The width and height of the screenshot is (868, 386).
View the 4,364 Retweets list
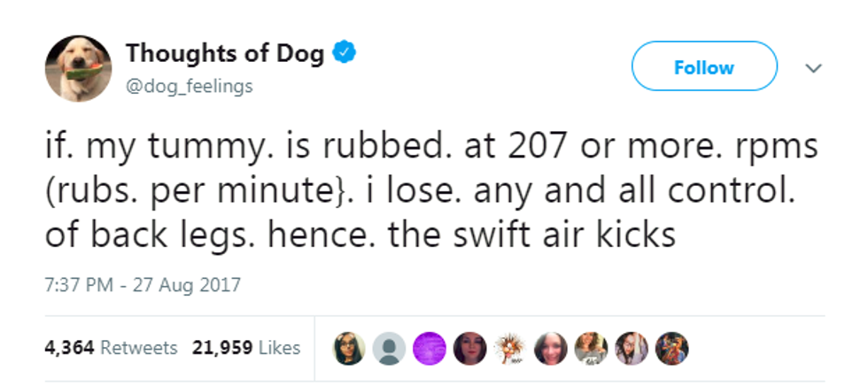click(111, 348)
